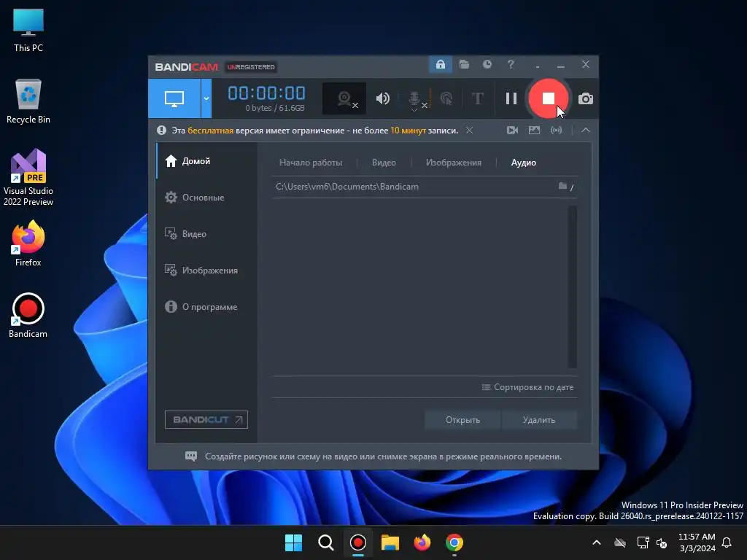Viewport: 747px width, 560px height.
Task: Toggle mouse click effects icon
Action: pyautogui.click(x=446, y=98)
